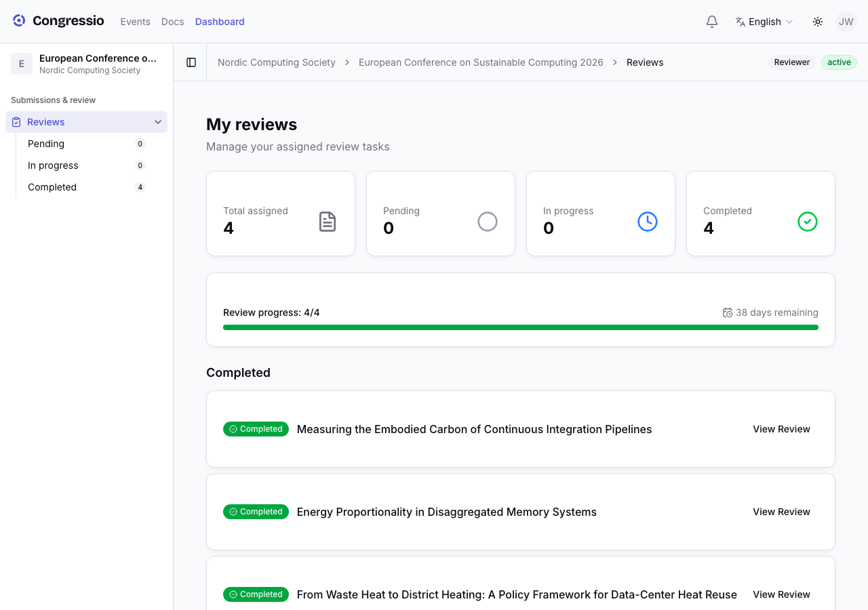
Task: Toggle the sidebar panel icon
Action: 191,62
